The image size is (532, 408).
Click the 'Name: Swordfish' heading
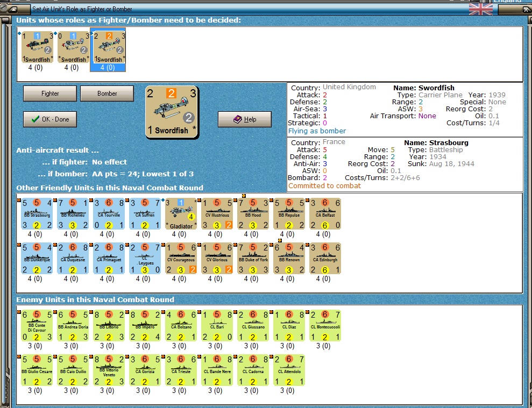click(424, 88)
